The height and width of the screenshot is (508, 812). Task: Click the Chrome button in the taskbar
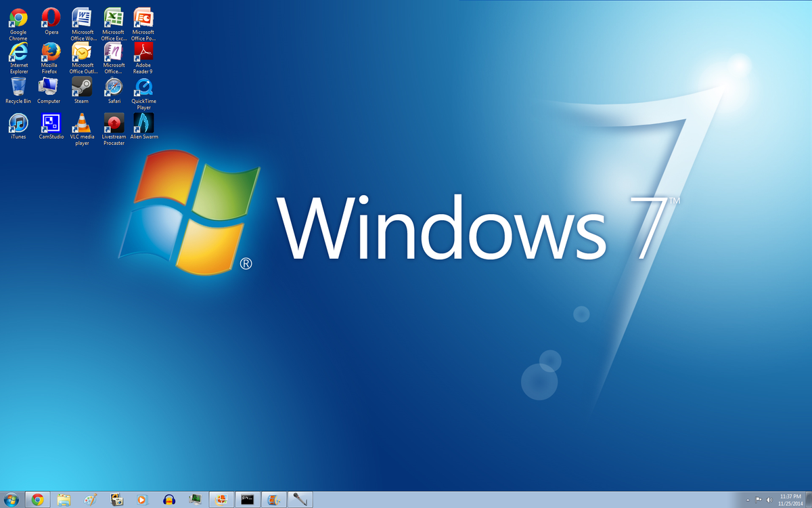(38, 500)
